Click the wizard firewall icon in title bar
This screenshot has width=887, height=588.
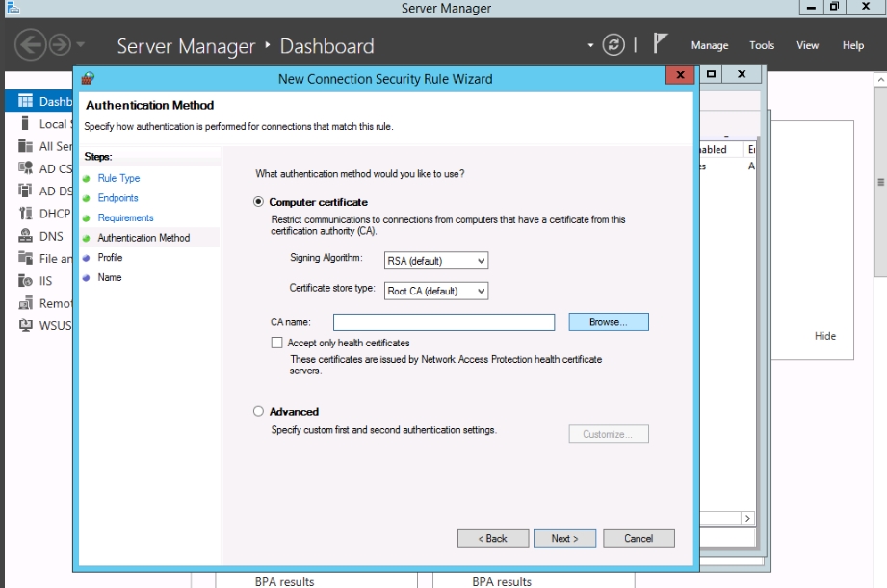[x=88, y=78]
